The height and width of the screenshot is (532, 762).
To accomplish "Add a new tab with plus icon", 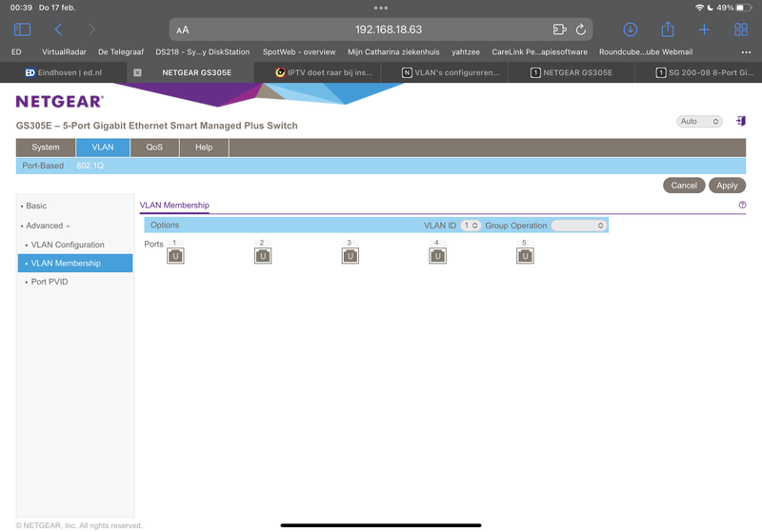I will 704,30.
